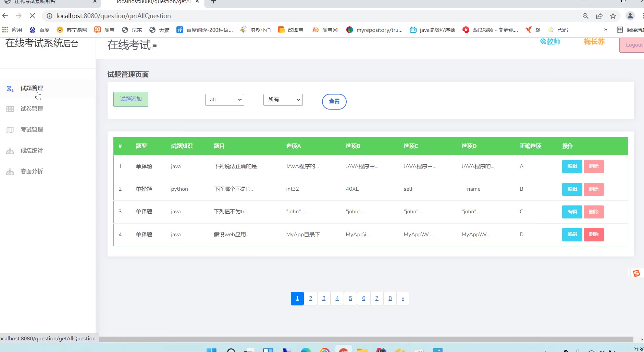Click the » next page link
The height and width of the screenshot is (352, 644).
tap(403, 299)
